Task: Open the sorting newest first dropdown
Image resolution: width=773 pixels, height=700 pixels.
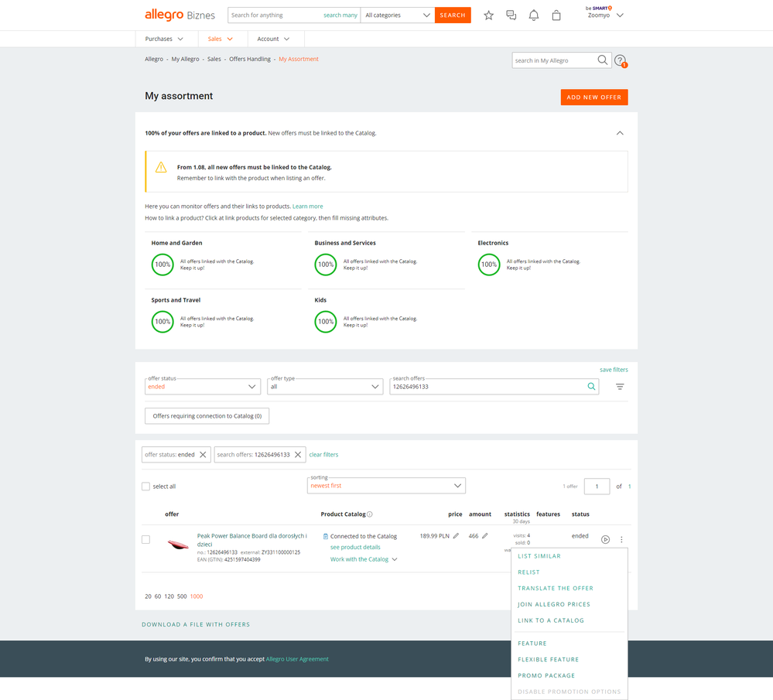Action: pyautogui.click(x=386, y=486)
